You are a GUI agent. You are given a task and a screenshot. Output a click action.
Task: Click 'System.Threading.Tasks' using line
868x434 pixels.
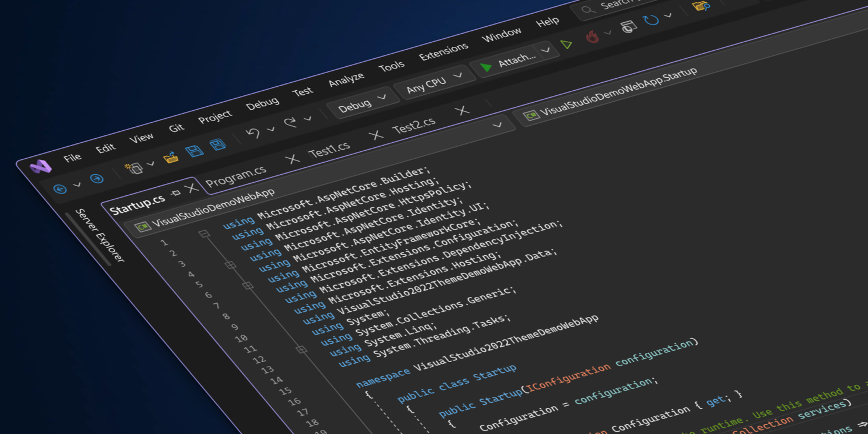[443, 336]
